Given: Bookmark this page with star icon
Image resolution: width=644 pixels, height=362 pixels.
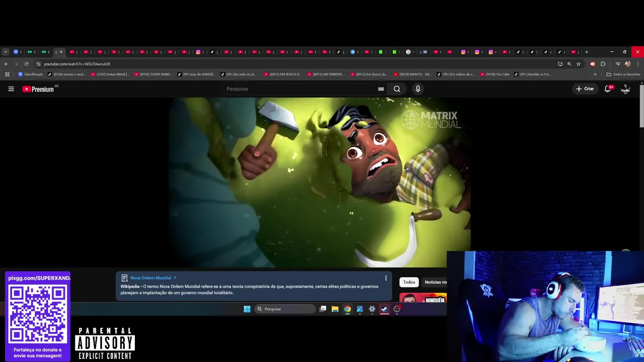Looking at the screenshot, I should coord(579,64).
